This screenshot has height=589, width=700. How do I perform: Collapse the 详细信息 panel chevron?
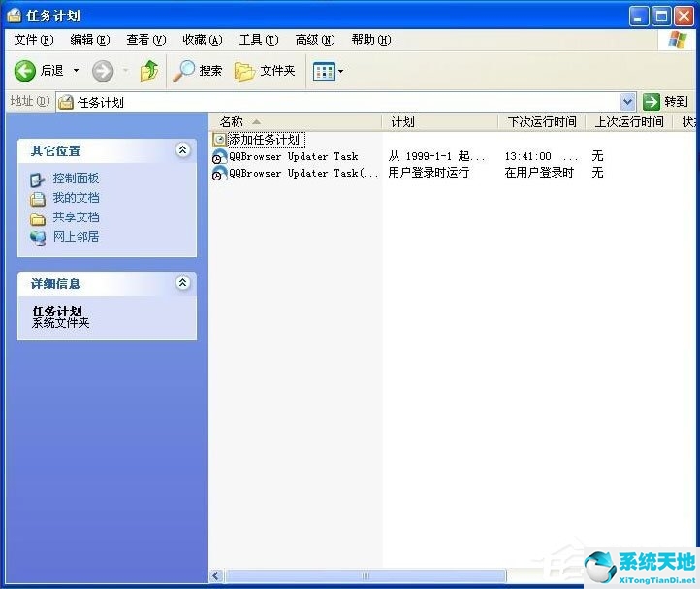[182, 283]
